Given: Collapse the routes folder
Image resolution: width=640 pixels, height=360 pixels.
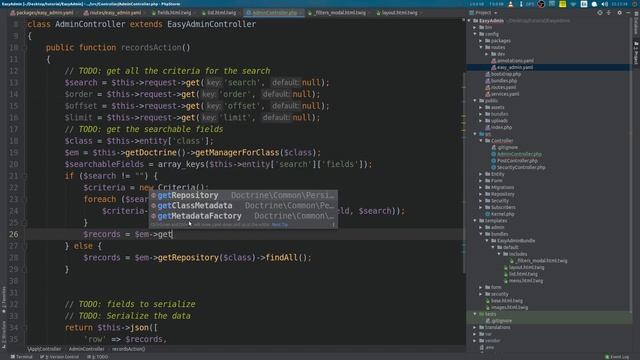Looking at the screenshot, I should [x=481, y=47].
